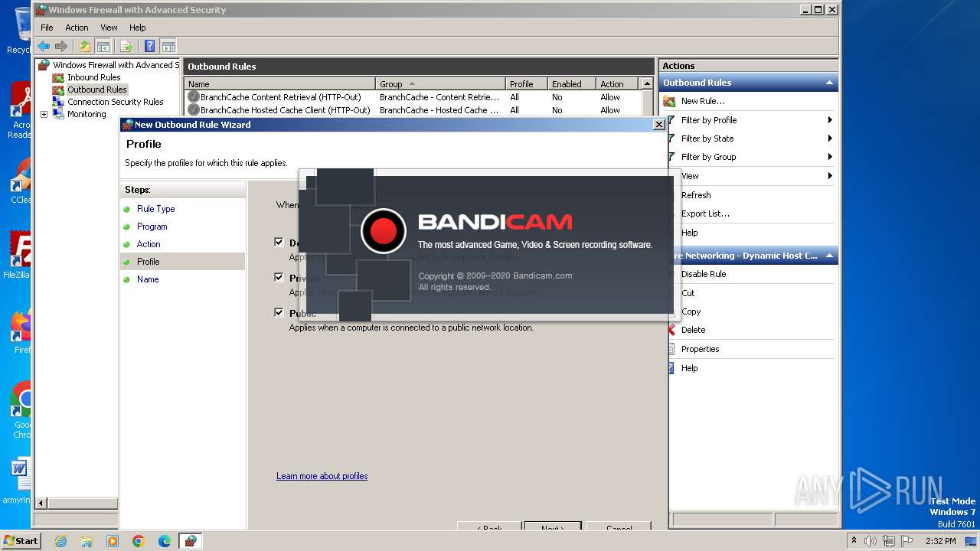Show hidden tray icons arrow
Screen dimensions: 980x551
tap(854, 541)
